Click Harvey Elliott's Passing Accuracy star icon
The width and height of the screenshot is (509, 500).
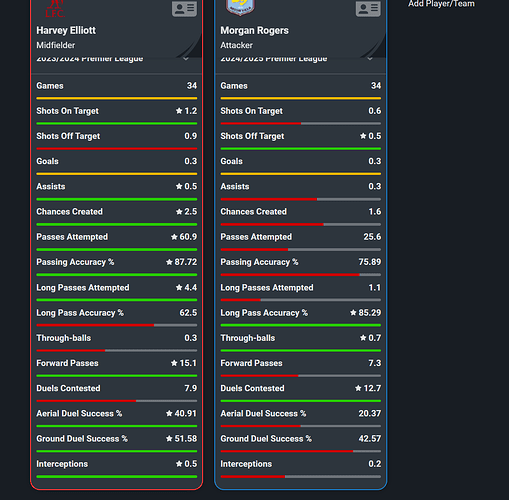169,262
